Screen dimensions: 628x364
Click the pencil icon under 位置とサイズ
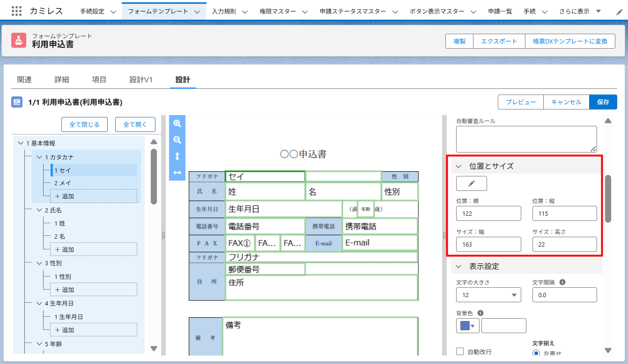[x=471, y=183]
